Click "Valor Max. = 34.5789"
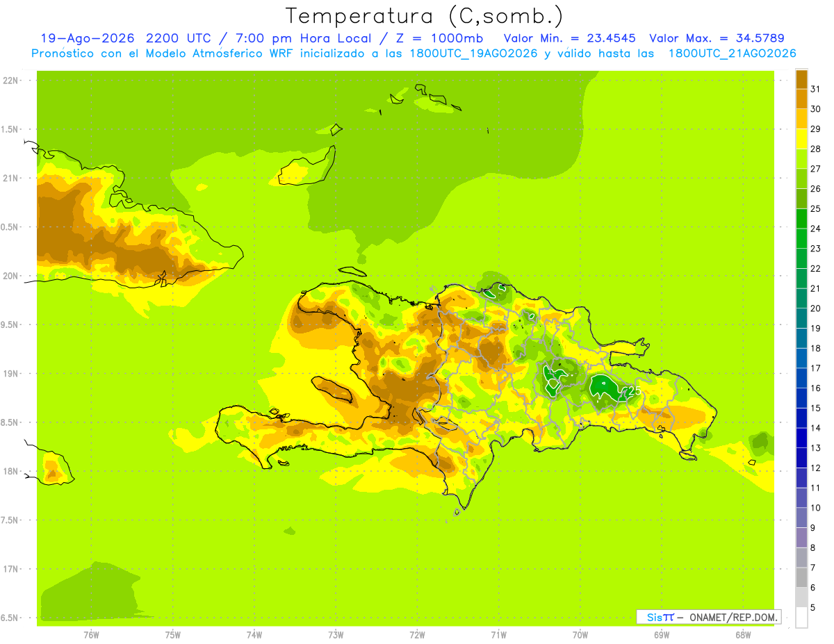The width and height of the screenshot is (834, 644). click(717, 38)
